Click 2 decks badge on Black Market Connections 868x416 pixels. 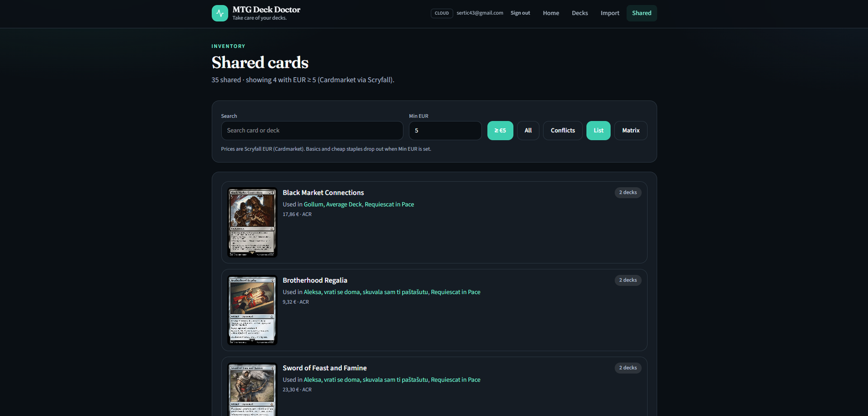click(628, 193)
